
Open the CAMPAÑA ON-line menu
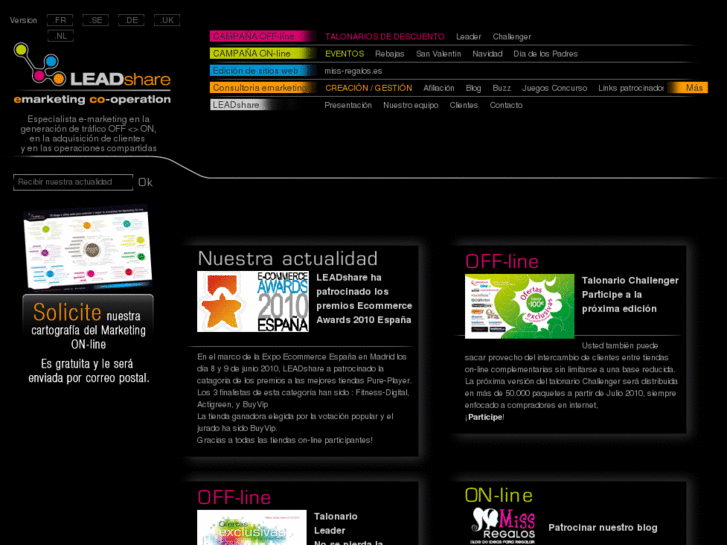[262, 53]
